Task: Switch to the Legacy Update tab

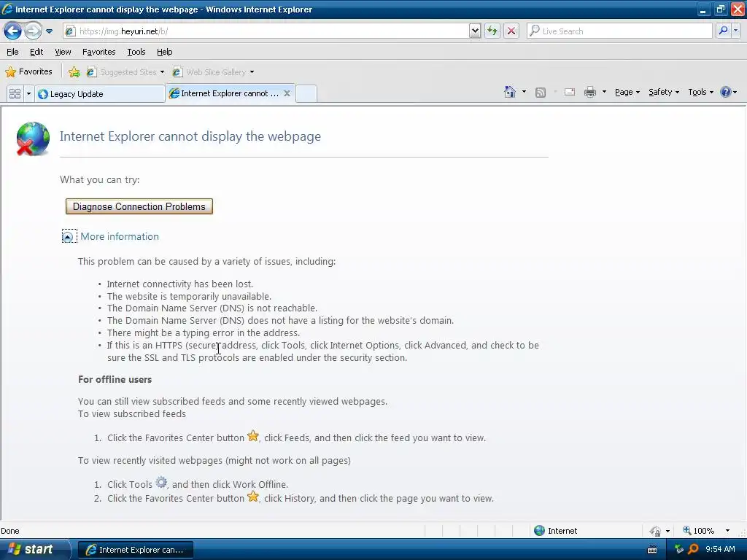Action: [100, 94]
